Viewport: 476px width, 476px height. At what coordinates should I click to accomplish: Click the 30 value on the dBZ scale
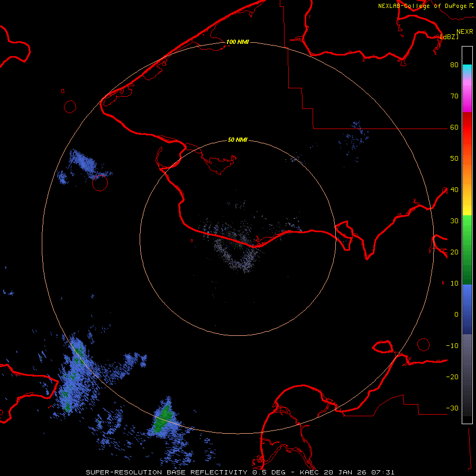[x=454, y=221]
